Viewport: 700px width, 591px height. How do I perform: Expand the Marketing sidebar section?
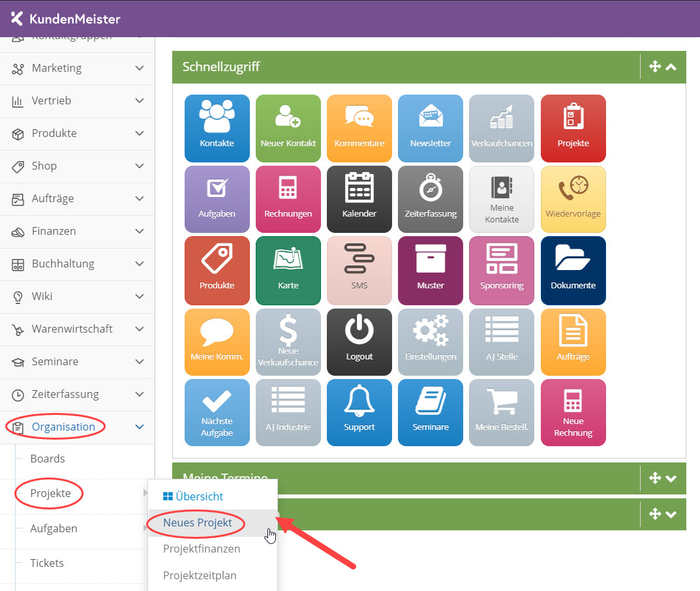[x=77, y=68]
